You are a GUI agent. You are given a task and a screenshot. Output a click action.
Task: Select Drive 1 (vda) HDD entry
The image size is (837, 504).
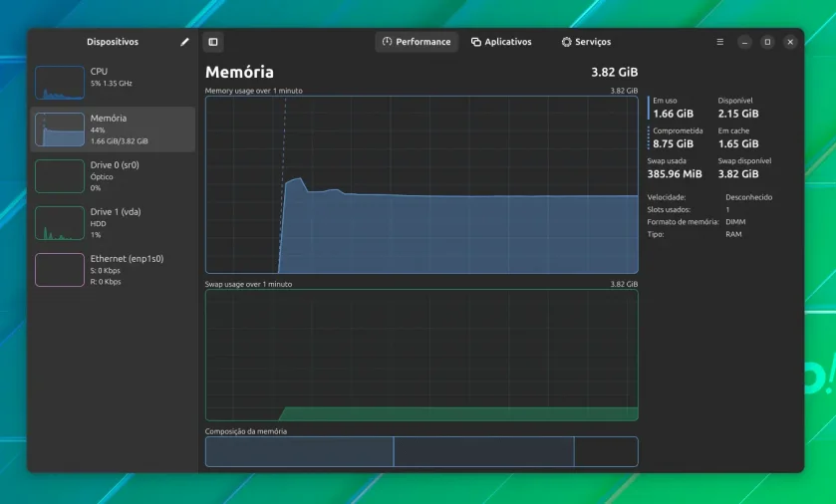(114, 223)
